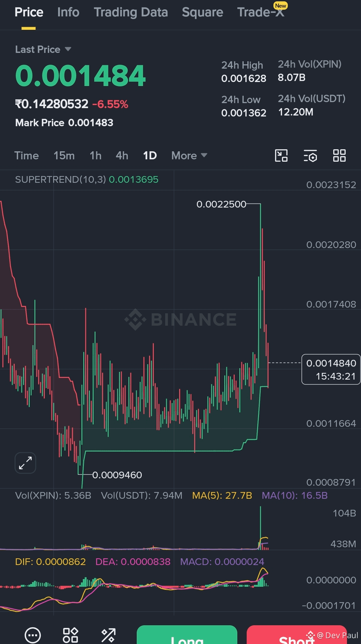The height and width of the screenshot is (644, 361).
Task: Click the 24h Low value 0.001362
Action: (244, 113)
